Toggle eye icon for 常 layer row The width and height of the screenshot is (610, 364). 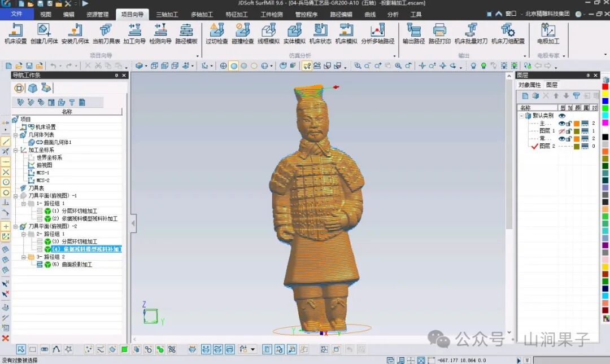(x=561, y=139)
